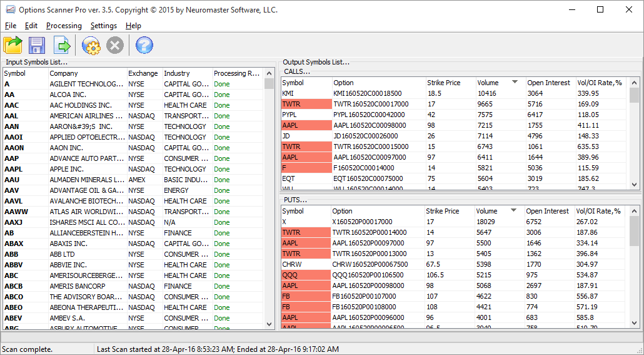
Task: Click Scan complete status text
Action: point(27,349)
